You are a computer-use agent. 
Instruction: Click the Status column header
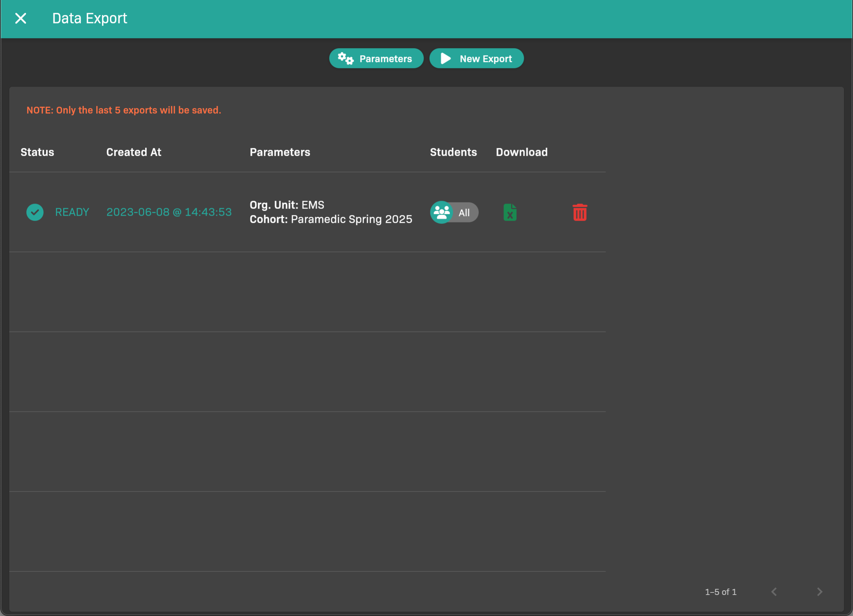[37, 152]
